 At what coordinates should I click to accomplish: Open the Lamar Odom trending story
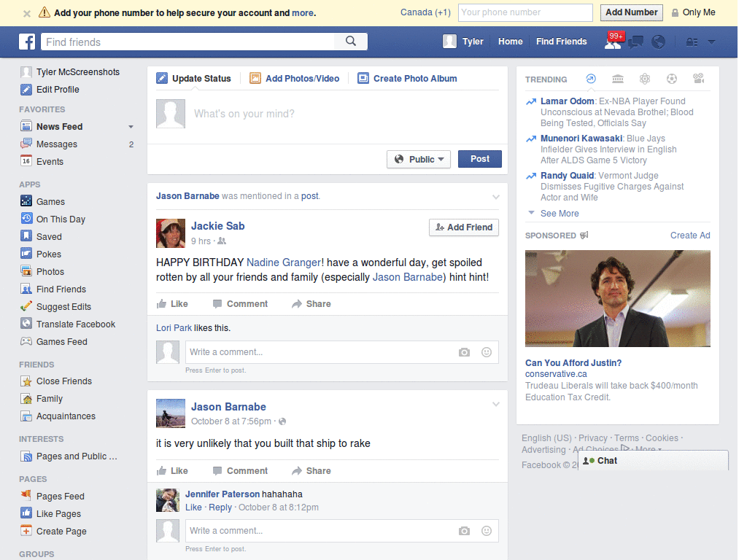click(x=567, y=101)
